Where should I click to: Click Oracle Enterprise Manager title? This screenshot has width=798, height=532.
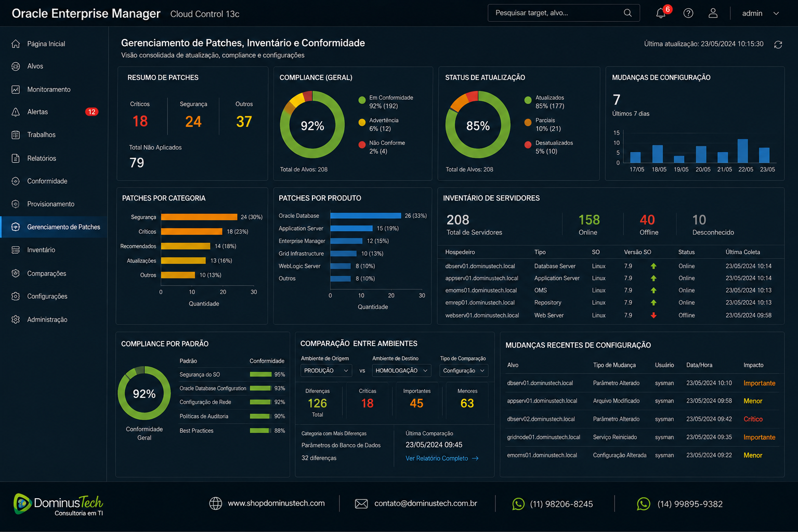(86, 14)
